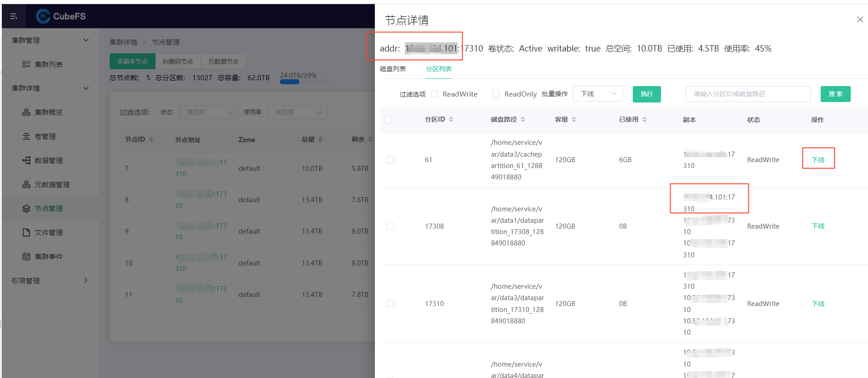Image resolution: width=868 pixels, height=378 pixels.
Task: Switch to the 分区列表 tab
Action: (x=439, y=69)
